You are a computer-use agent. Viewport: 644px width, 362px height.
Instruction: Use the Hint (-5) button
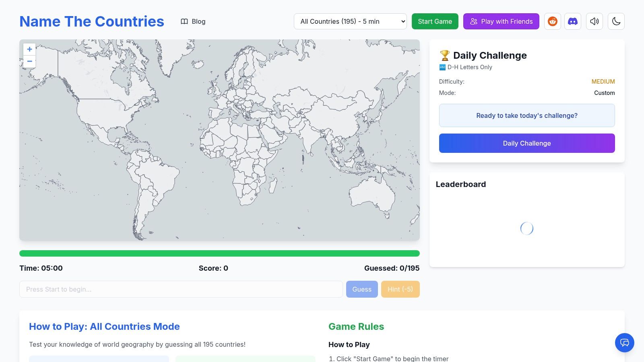pos(400,289)
